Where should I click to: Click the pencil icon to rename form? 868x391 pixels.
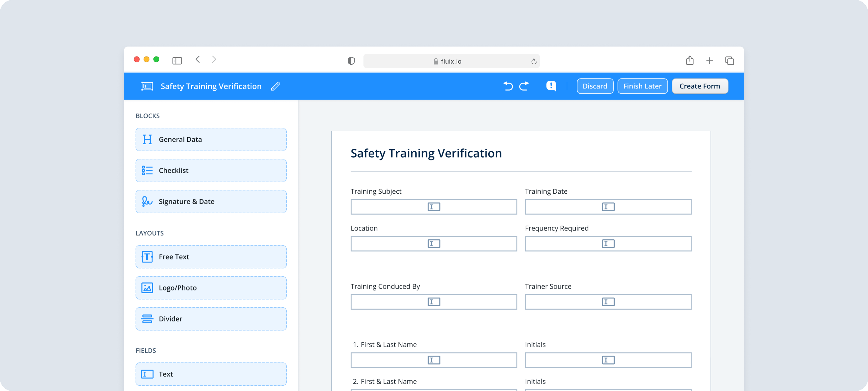click(x=275, y=86)
